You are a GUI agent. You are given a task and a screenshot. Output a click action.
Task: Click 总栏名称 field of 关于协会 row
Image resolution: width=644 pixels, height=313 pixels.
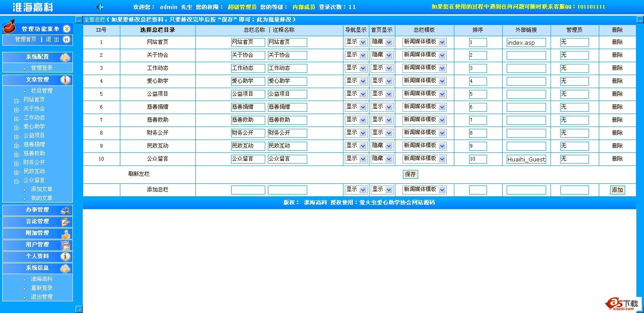click(x=248, y=55)
